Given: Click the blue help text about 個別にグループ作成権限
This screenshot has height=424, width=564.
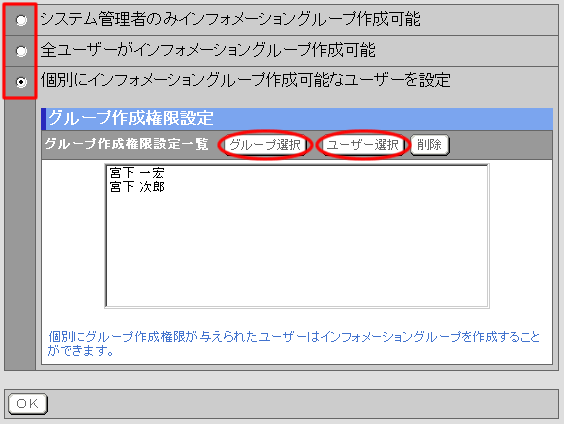Looking at the screenshot, I should pyautogui.click(x=294, y=343).
